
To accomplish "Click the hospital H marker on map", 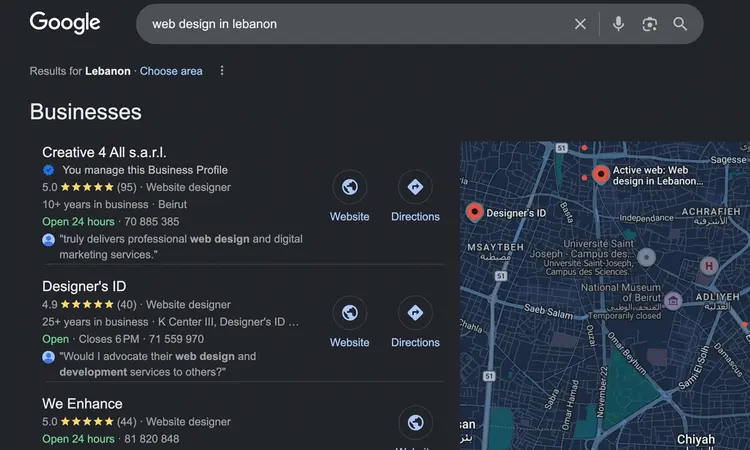I will click(709, 266).
